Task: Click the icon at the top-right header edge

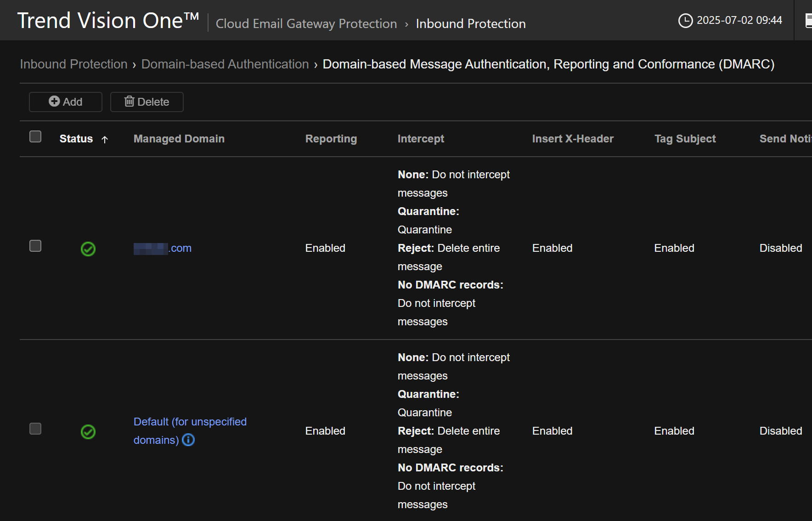Action: (808, 21)
